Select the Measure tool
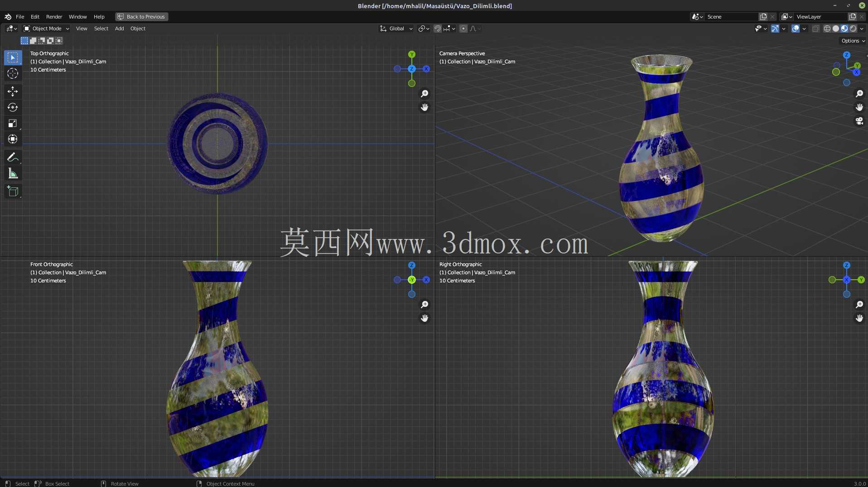 pyautogui.click(x=13, y=173)
